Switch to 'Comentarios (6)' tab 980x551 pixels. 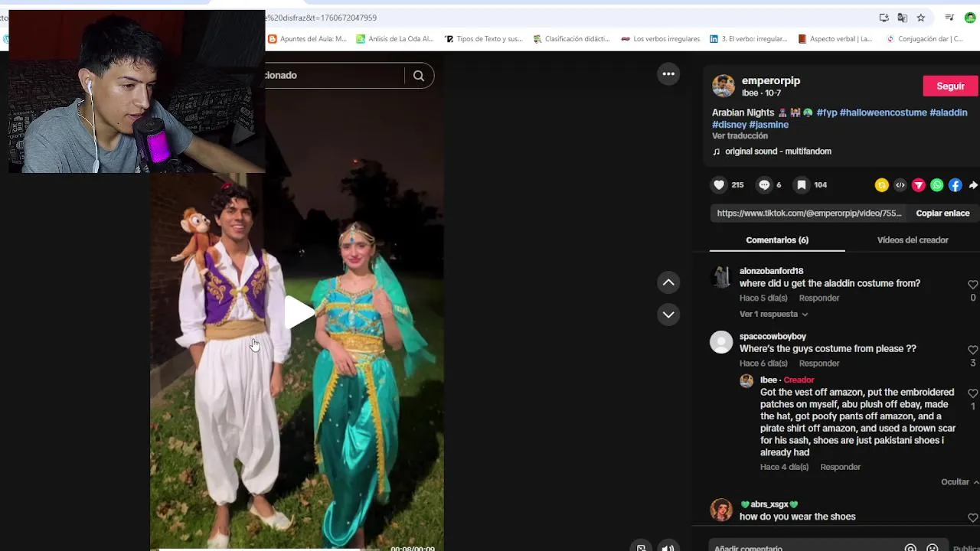pos(777,240)
